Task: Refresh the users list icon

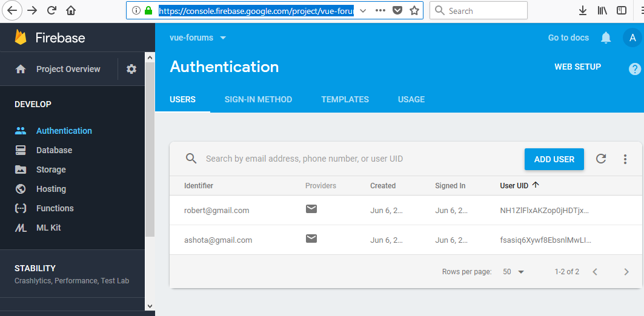Action: pyautogui.click(x=601, y=159)
